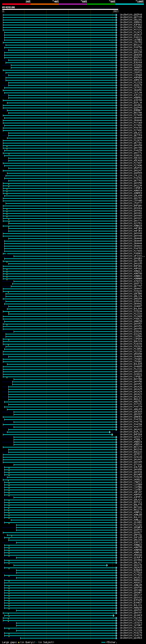
Task: Select the query name AV428106
Action: point(8,7)
